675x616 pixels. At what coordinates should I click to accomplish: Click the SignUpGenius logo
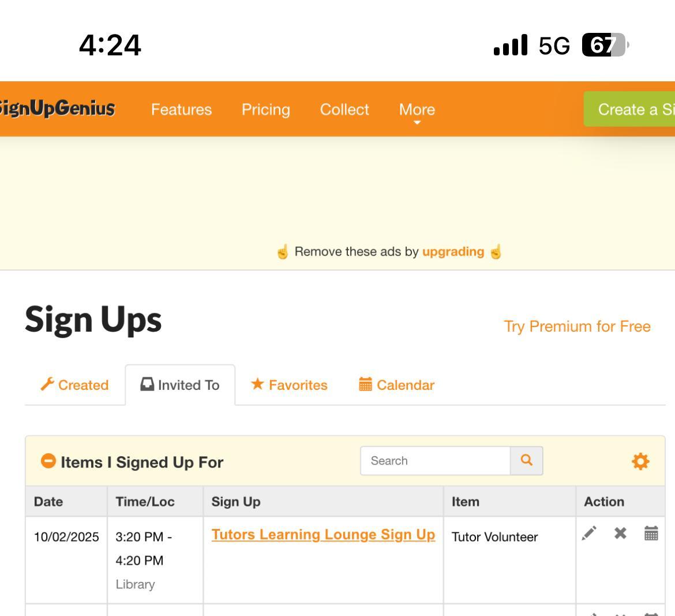click(x=57, y=108)
